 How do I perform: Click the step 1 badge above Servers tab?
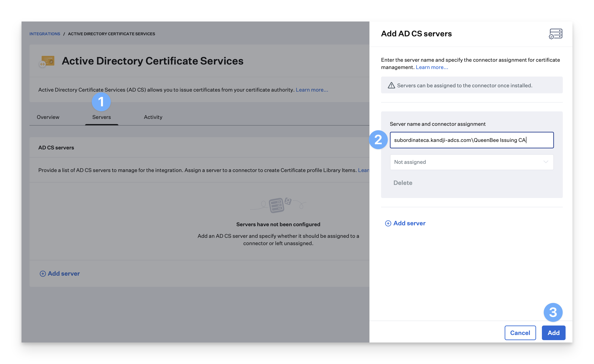[x=101, y=102]
